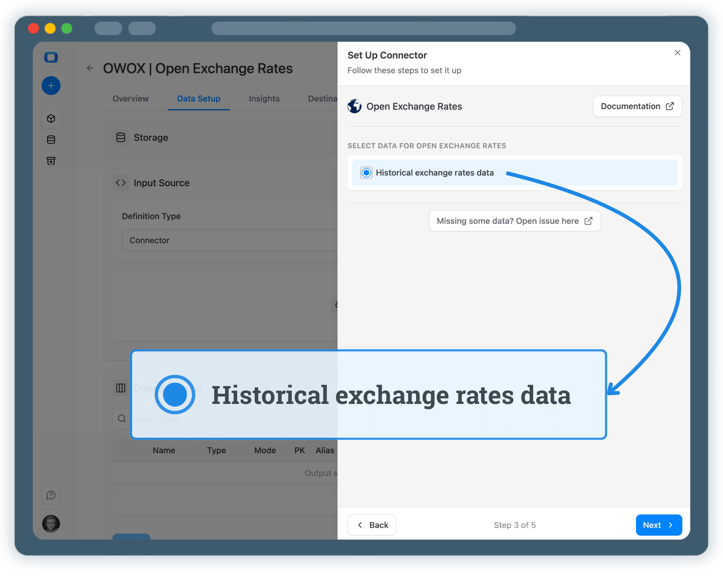Toggle the highlighted radio in the callout box
The width and height of the screenshot is (723, 588).
pos(174,395)
